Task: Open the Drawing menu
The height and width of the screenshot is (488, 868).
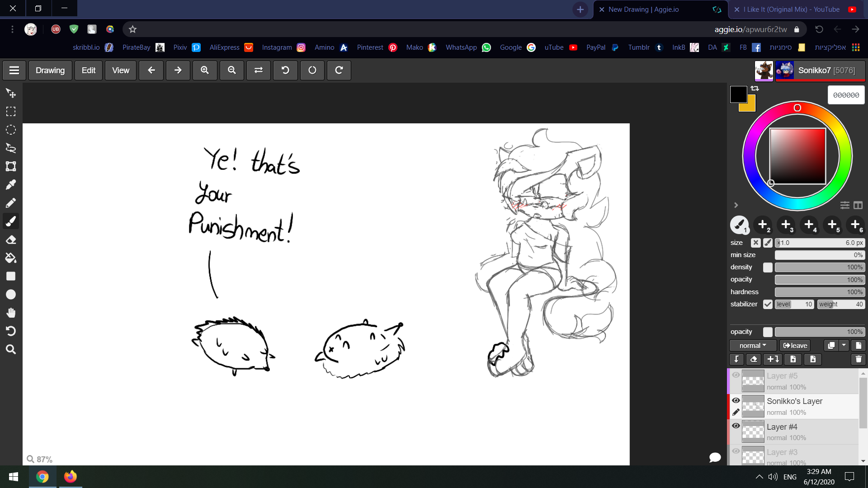Action: pyautogui.click(x=50, y=70)
